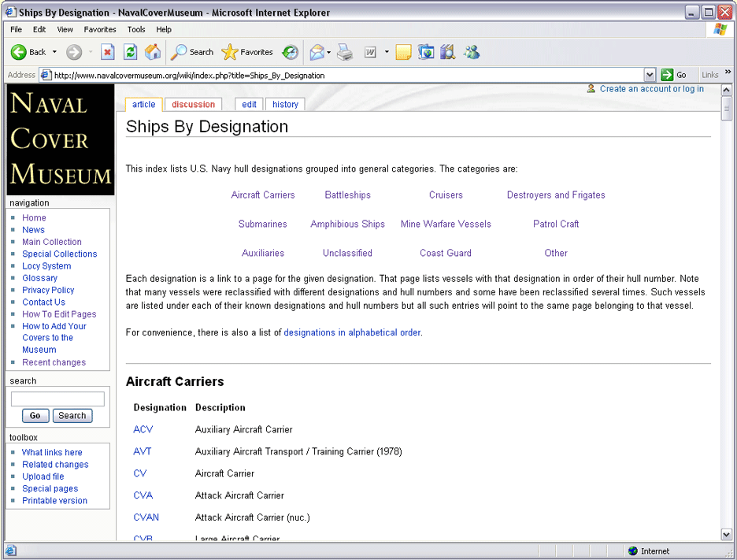Open the History toolbar icon
Viewport: 737px width, 560px height.
click(x=291, y=53)
